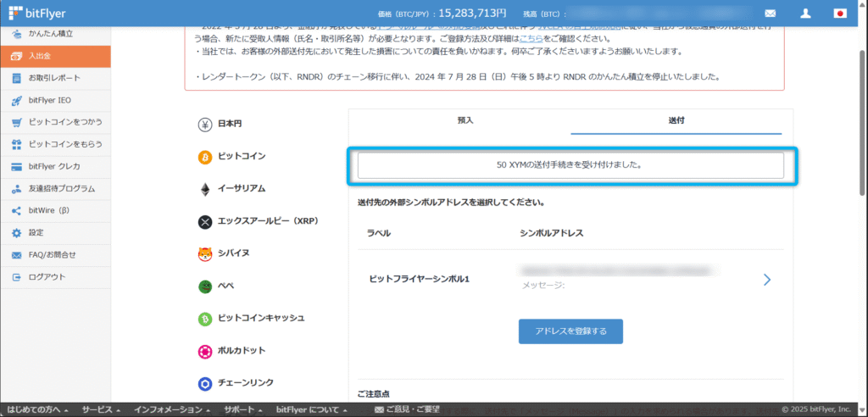Screen dimensions: 868x417
Task: Click the bitFlyer logo in header
Action: (37, 13)
